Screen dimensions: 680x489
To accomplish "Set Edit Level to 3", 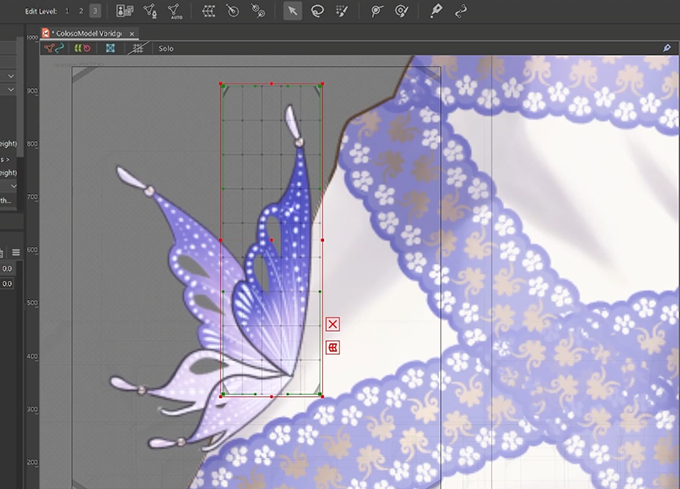I will pyautogui.click(x=95, y=11).
